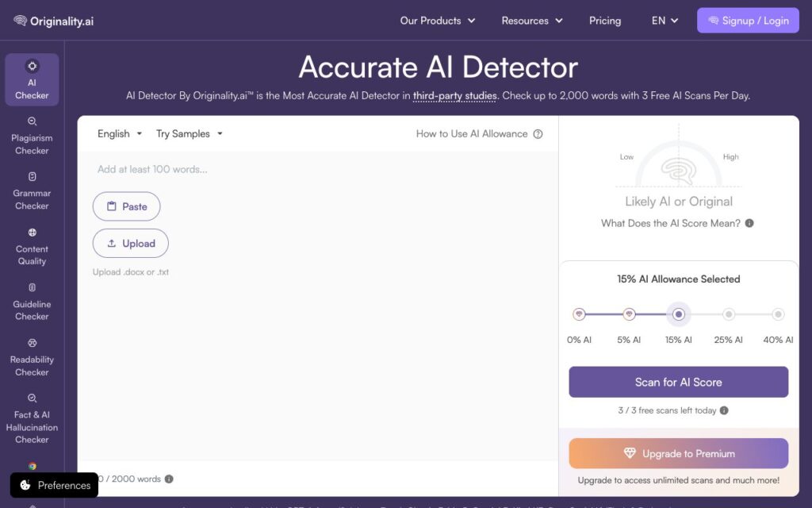Click the Upload button
The image size is (812, 508).
coord(131,243)
